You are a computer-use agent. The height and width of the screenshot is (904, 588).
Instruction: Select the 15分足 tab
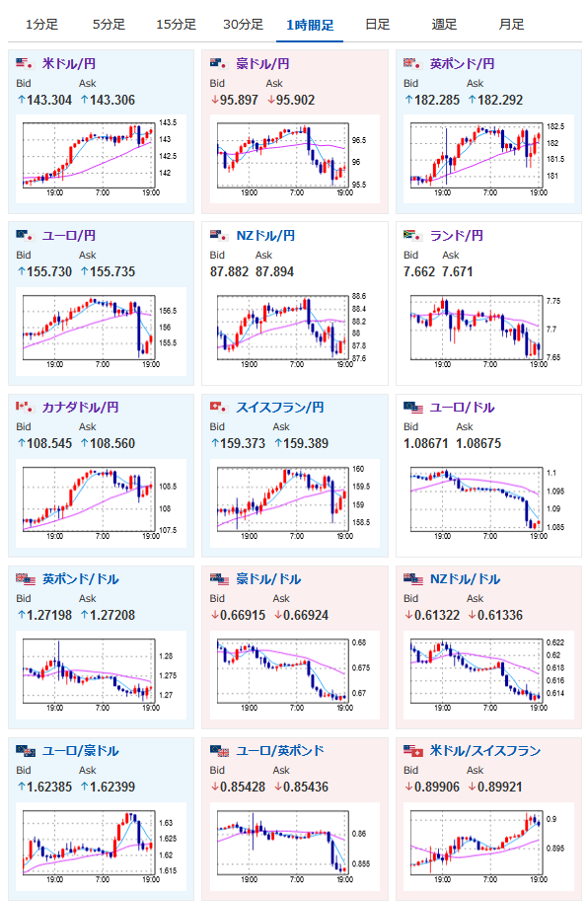tap(176, 25)
